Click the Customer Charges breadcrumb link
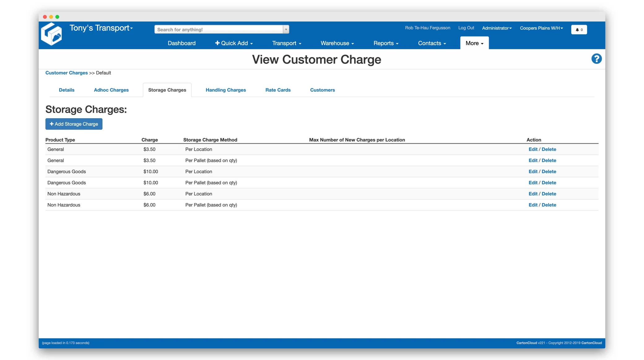This screenshot has width=644, height=360. coord(66,73)
